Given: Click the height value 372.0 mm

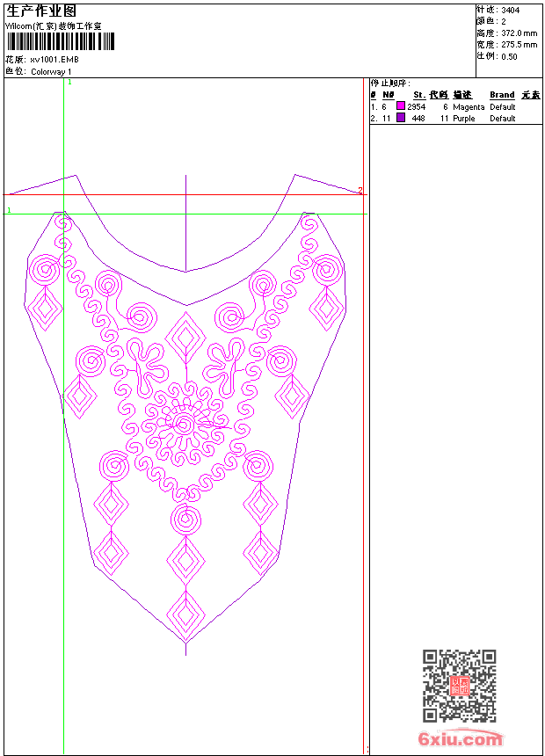Looking at the screenshot, I should (520, 33).
